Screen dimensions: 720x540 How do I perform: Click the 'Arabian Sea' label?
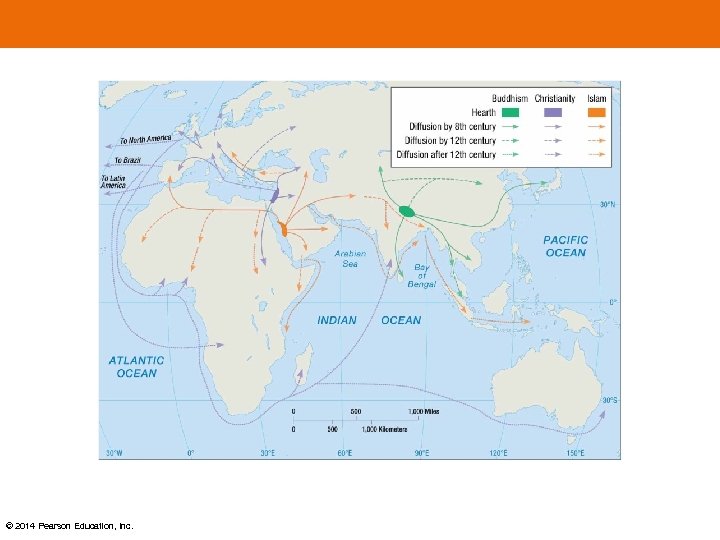tap(350, 259)
